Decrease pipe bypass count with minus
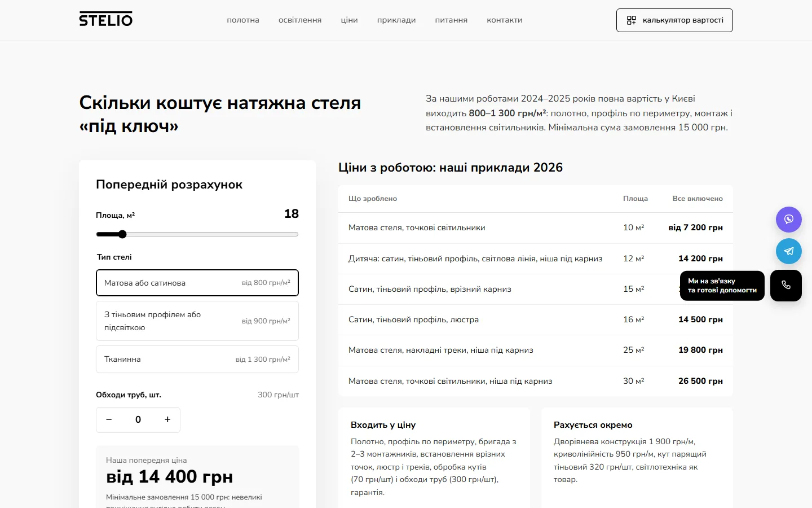The width and height of the screenshot is (812, 508). pos(109,419)
